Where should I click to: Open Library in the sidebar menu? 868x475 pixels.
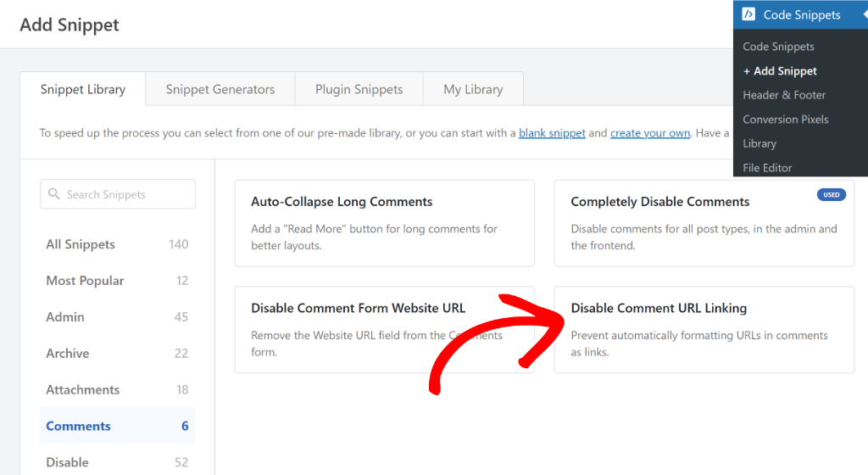click(759, 143)
